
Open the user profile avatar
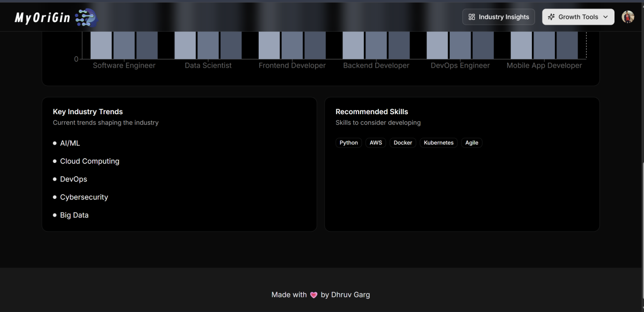click(x=628, y=17)
